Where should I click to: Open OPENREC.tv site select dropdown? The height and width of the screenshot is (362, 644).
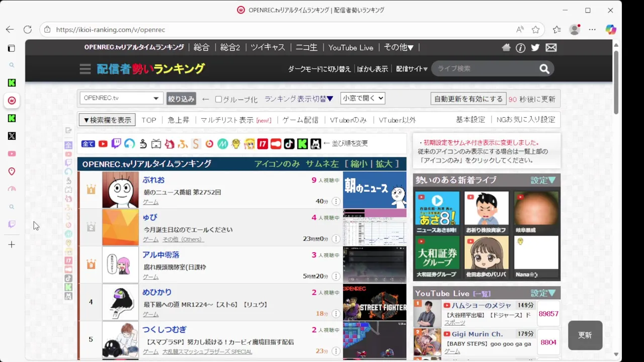coord(121,98)
